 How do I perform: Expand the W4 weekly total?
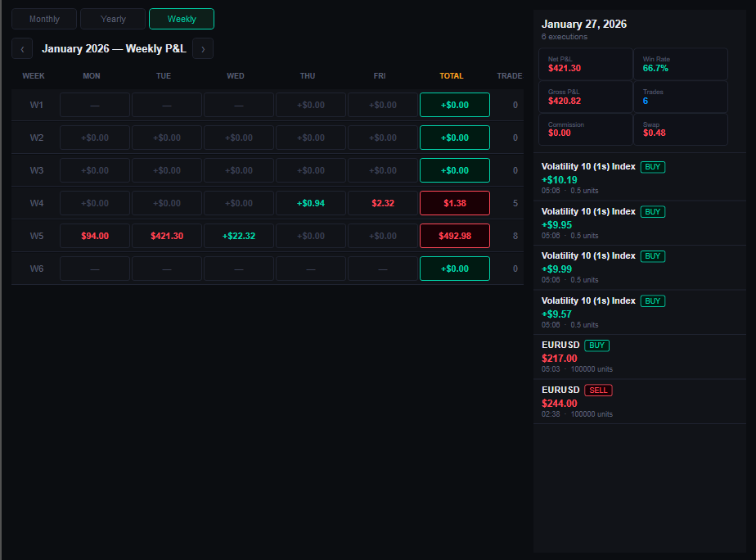455,203
